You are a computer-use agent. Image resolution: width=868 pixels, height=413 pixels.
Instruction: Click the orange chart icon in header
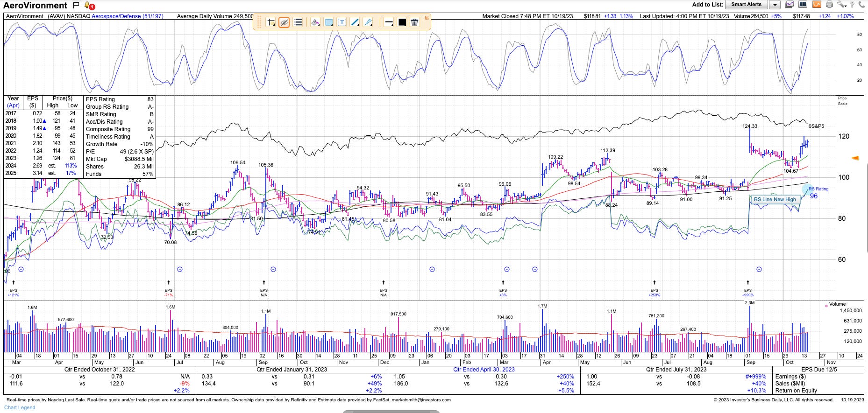tap(817, 5)
